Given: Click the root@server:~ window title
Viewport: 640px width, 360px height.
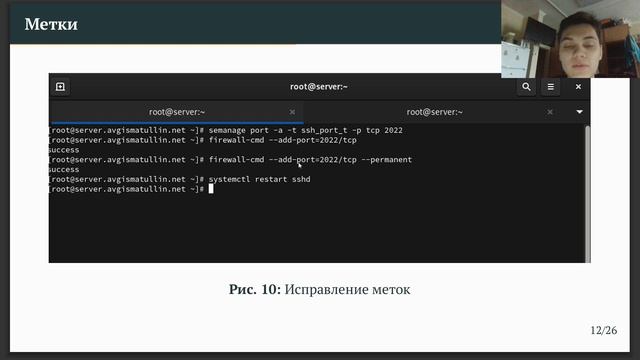Looking at the screenshot, I should (x=318, y=87).
